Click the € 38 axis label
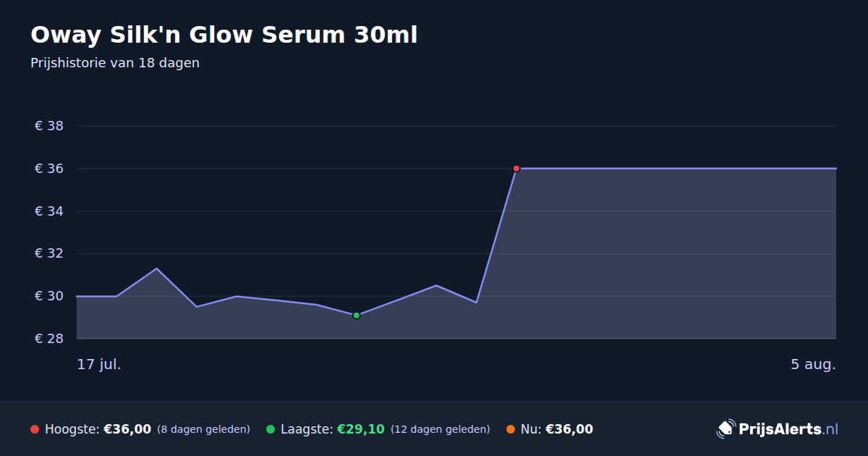This screenshot has height=456, width=868. tap(49, 126)
